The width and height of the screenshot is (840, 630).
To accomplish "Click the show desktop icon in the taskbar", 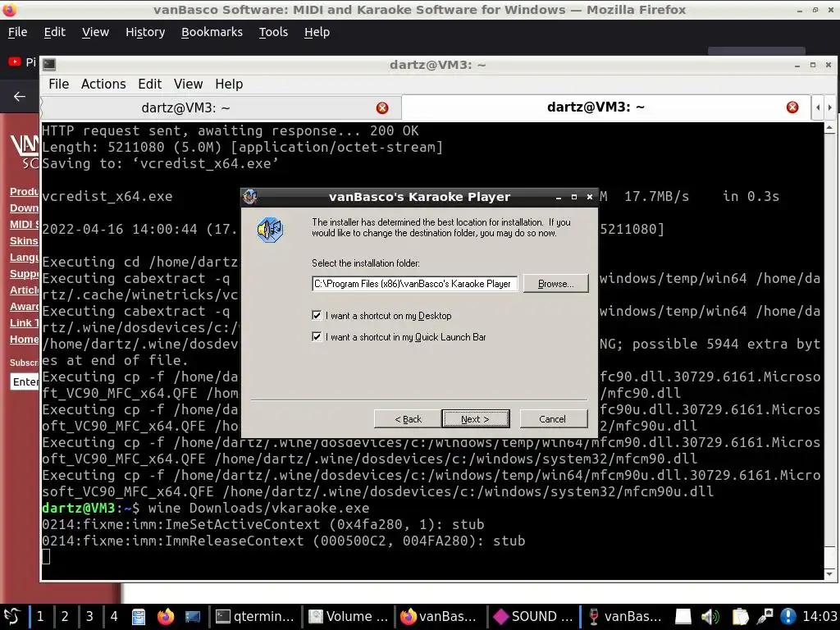I will (x=192, y=617).
